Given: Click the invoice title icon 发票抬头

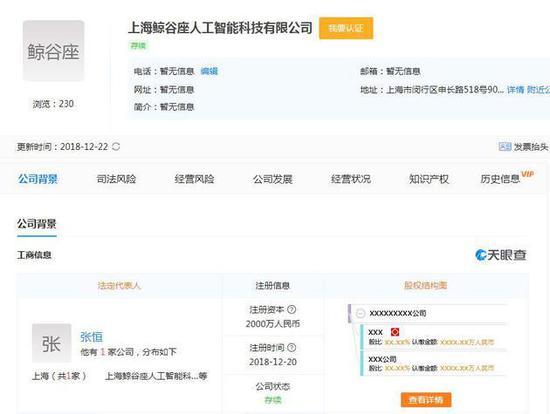Looking at the screenshot, I should tap(505, 147).
